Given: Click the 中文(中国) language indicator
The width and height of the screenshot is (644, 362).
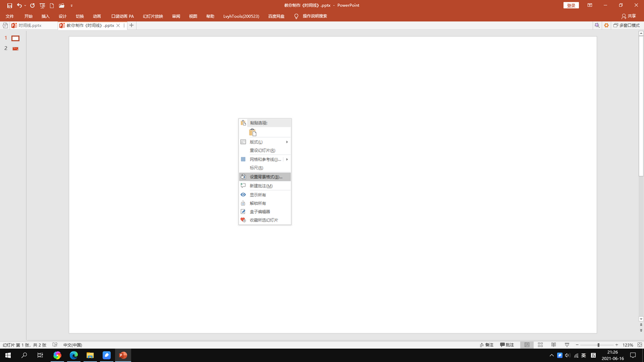Looking at the screenshot, I should (72, 345).
